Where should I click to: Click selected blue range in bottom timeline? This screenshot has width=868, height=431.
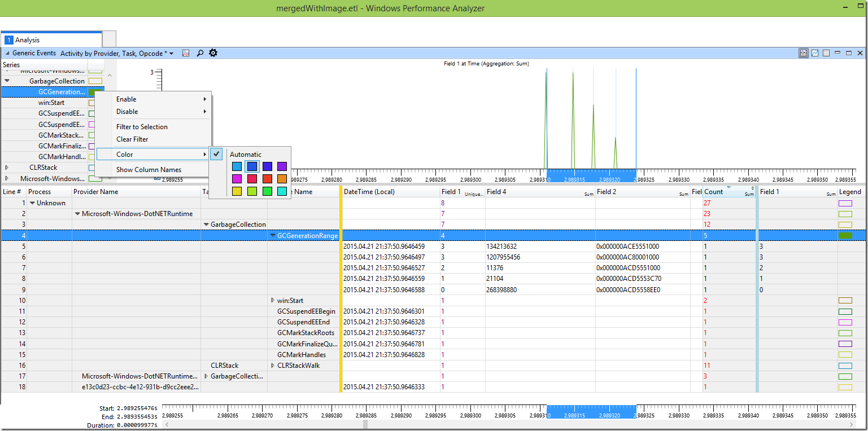[x=591, y=411]
